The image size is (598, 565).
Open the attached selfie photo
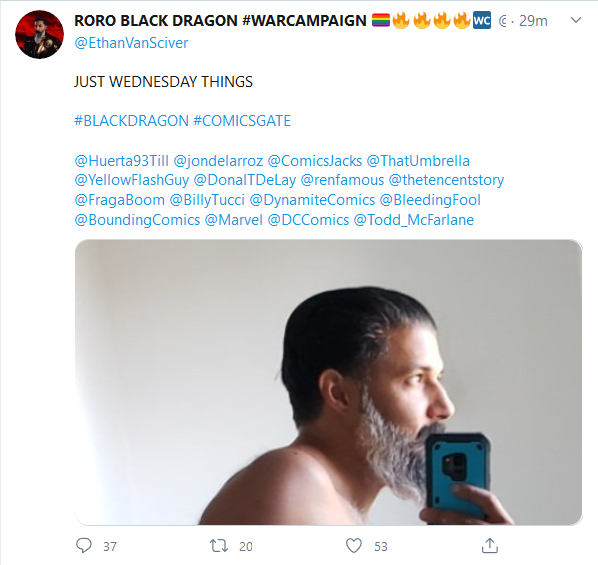coord(328,382)
